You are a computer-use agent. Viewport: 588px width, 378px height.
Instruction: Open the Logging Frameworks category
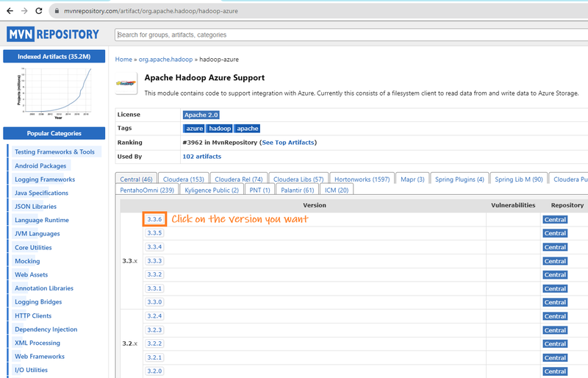[x=45, y=179]
